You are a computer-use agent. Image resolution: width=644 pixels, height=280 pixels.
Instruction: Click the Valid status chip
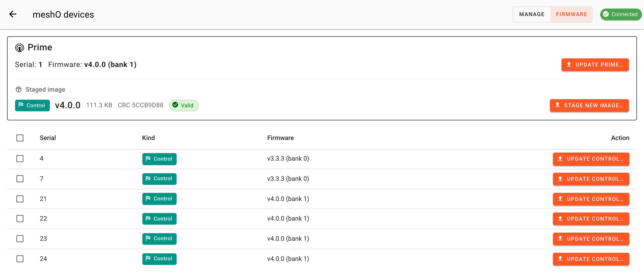[184, 105]
